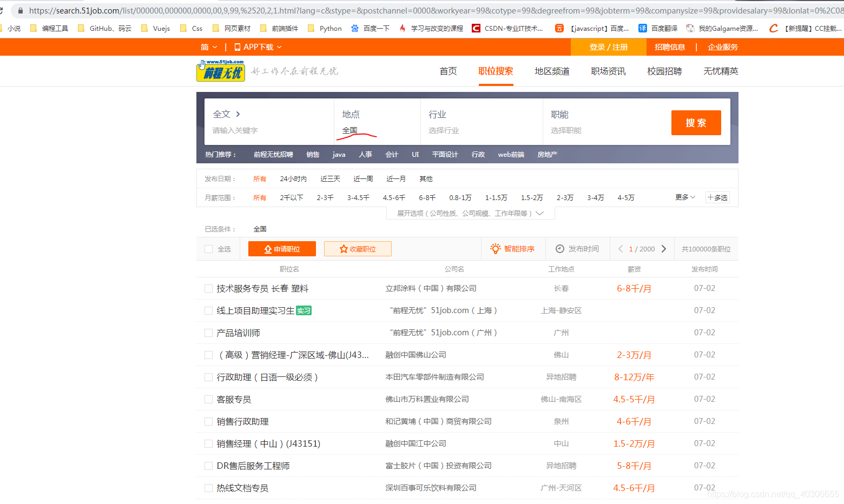The image size is (844, 504).
Task: Check the DR售后服务工程师 row
Action: coord(208,466)
